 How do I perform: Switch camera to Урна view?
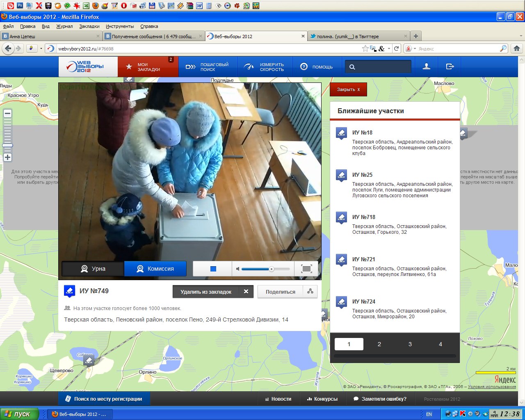point(93,269)
